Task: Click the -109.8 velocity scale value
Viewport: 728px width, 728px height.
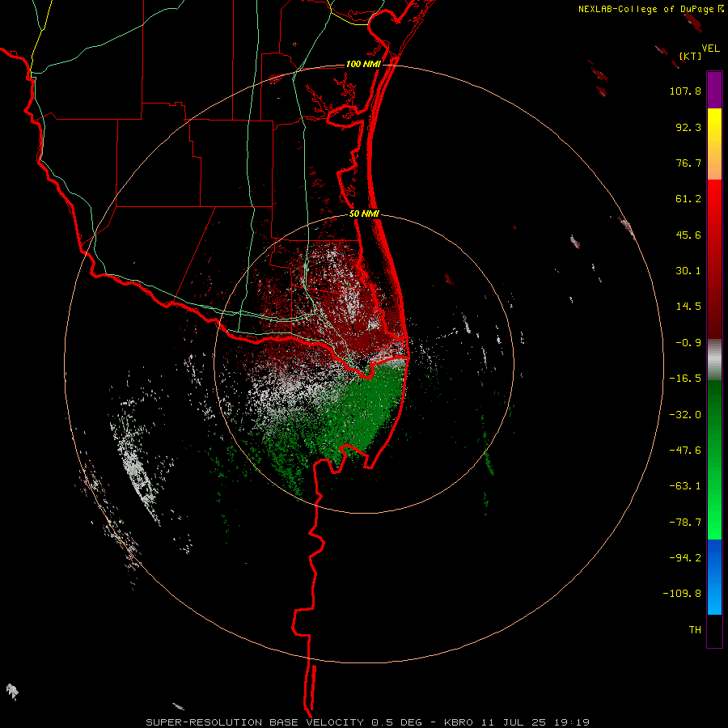Action: 682,594
